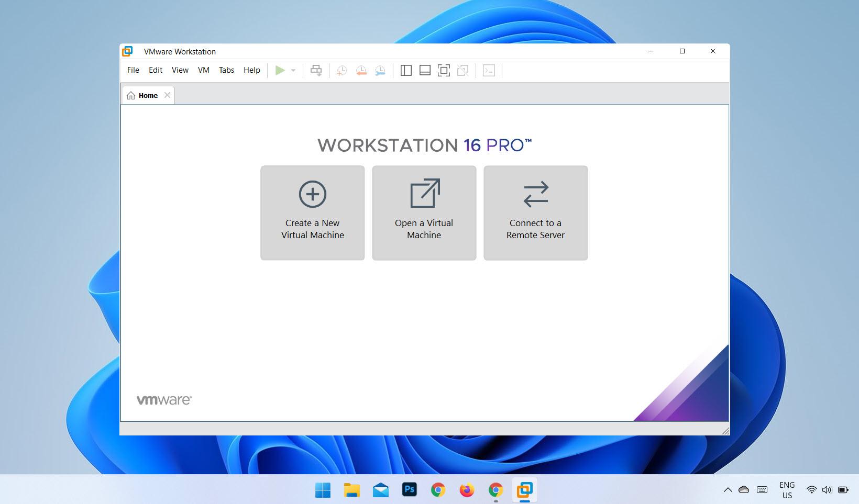Screen dimensions: 859x504
Task: Open the Help menu
Action: [x=251, y=70]
